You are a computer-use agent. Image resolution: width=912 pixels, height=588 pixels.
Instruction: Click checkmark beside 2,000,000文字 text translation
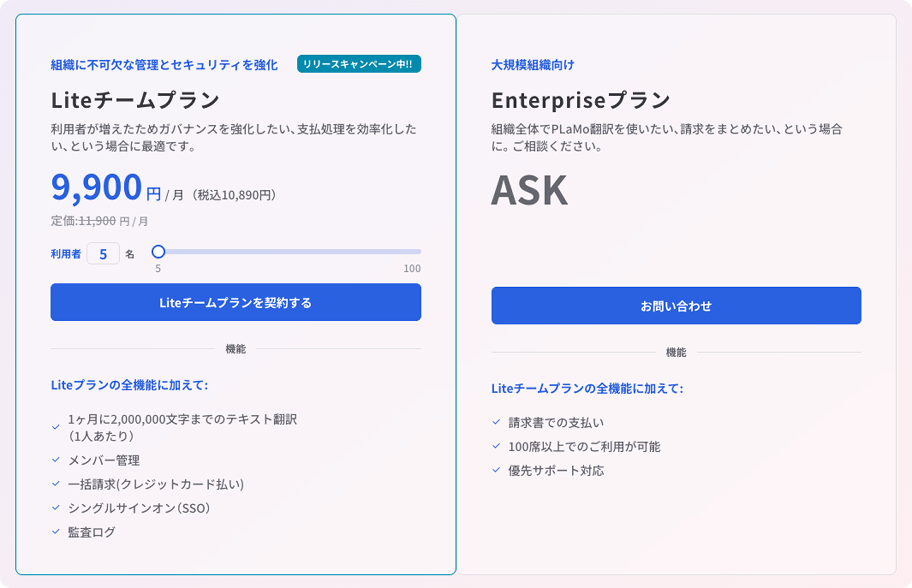click(56, 427)
